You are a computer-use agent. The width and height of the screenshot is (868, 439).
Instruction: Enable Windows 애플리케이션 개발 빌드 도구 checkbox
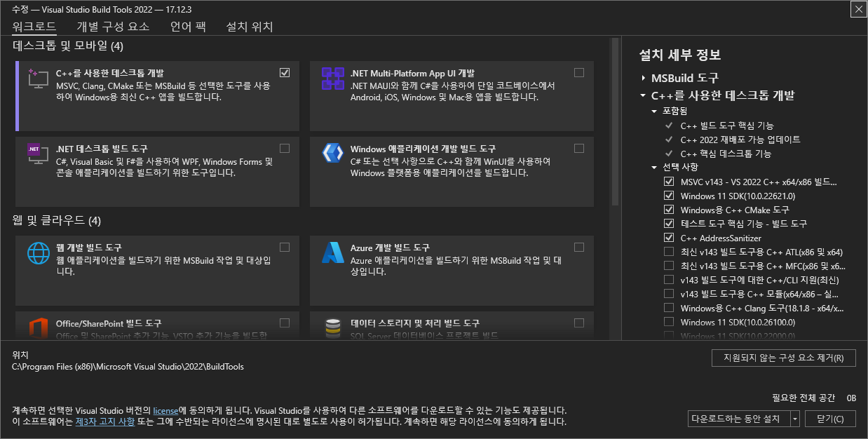click(579, 148)
